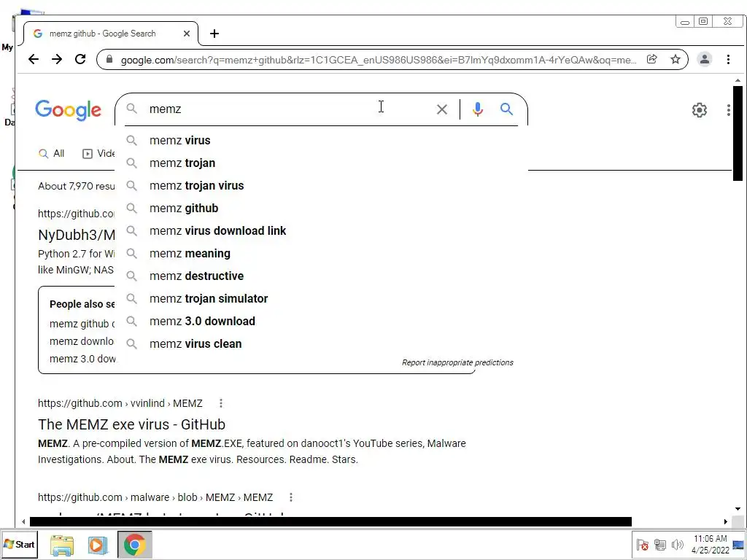Click the scroll down arrow
Viewport: 747px width, 560px height.
click(x=738, y=509)
